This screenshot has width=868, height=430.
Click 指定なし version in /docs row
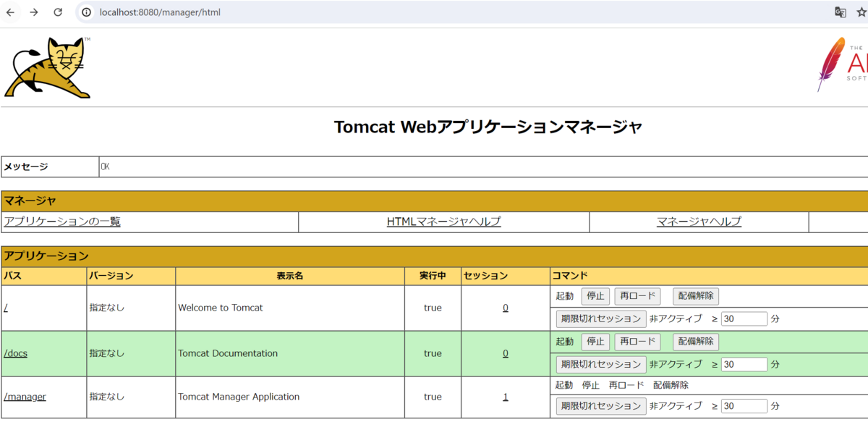coord(107,353)
